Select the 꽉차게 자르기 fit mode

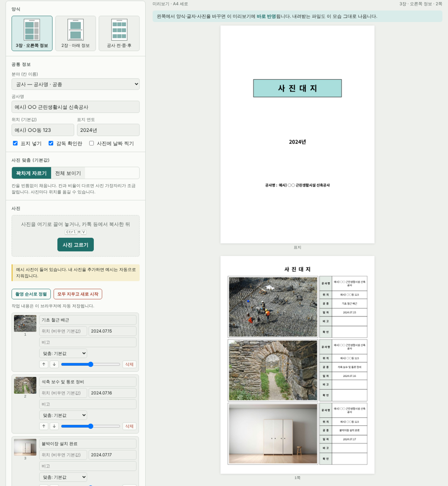(31, 173)
